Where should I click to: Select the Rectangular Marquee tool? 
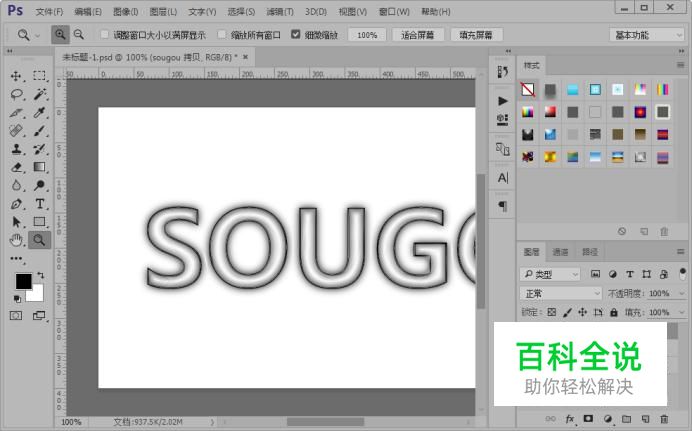point(39,76)
